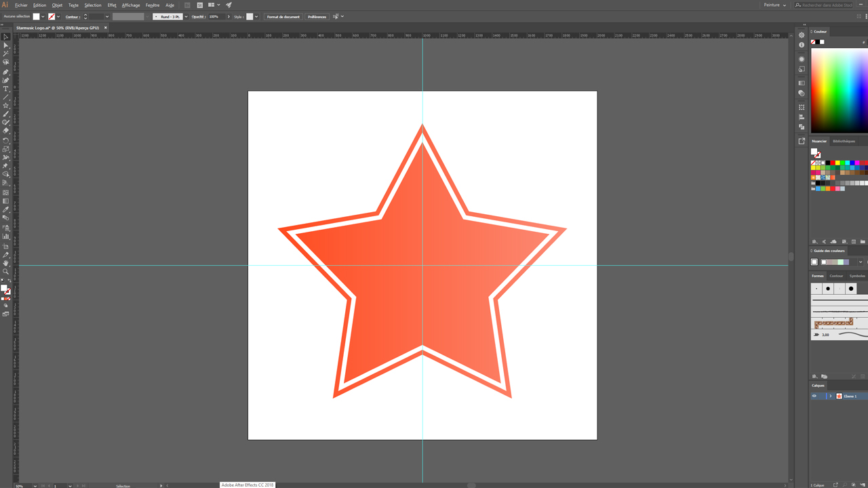Image resolution: width=868 pixels, height=488 pixels.
Task: Pick a color from the Couleur spectrum
Action: pyautogui.click(x=840, y=90)
